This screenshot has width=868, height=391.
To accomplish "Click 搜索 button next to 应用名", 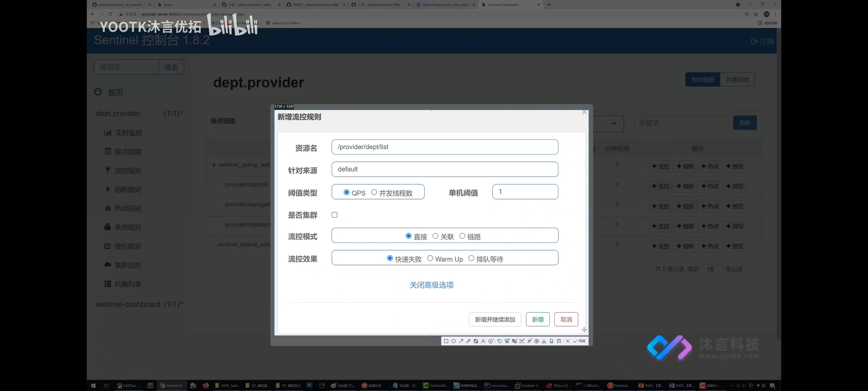I will (x=171, y=67).
